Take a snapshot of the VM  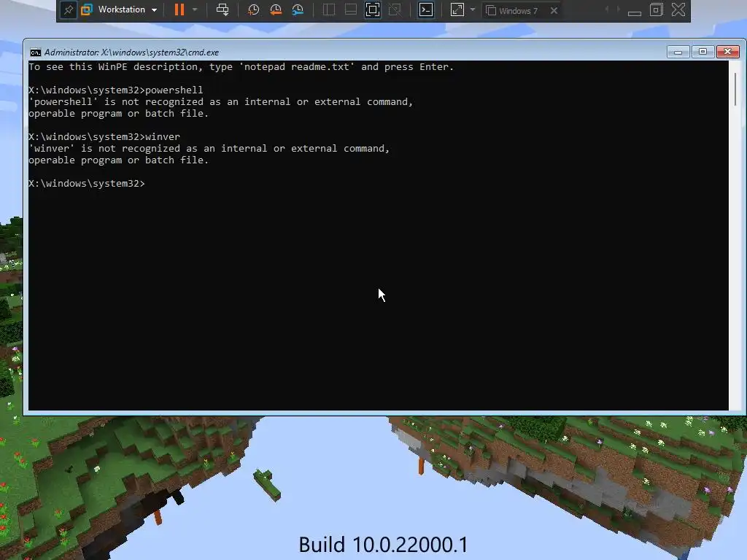coord(253,10)
